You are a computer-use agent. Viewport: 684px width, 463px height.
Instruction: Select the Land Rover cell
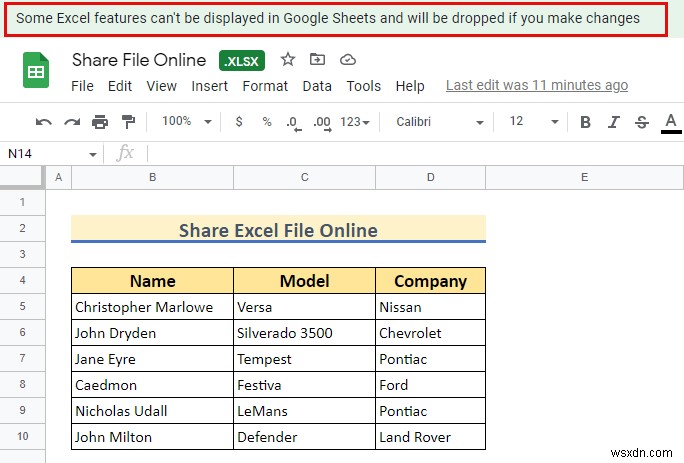tap(430, 437)
